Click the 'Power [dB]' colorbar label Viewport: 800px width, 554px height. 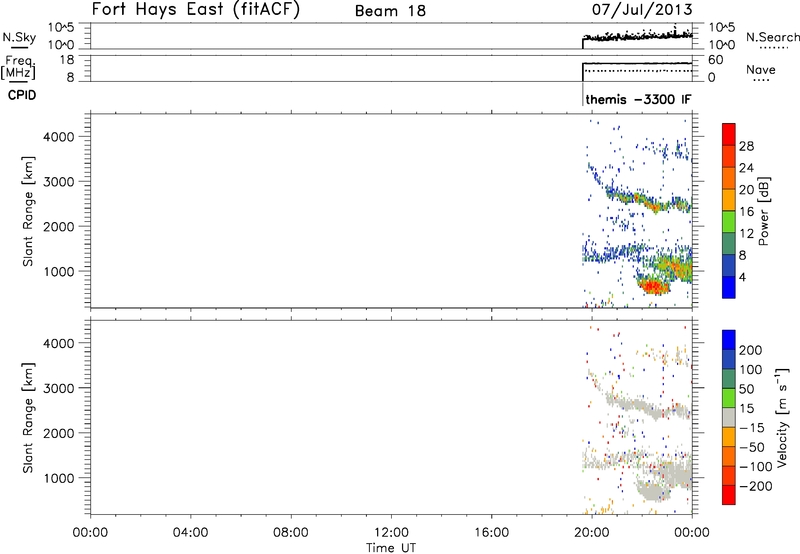(763, 211)
